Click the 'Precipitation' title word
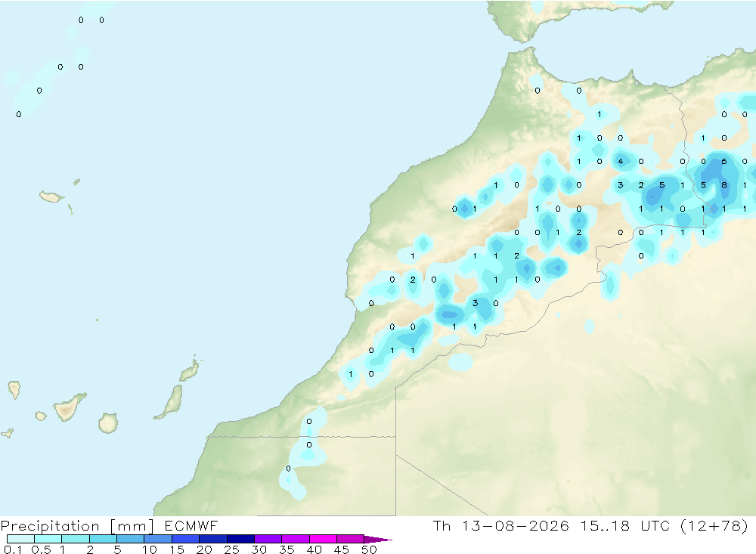756x554 pixels. click(50, 526)
